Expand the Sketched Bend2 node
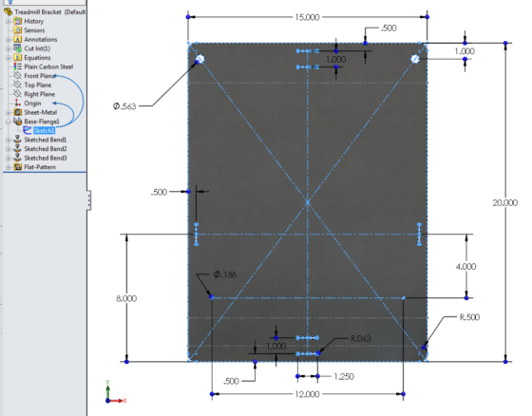The height and width of the screenshot is (416, 532). (x=9, y=149)
